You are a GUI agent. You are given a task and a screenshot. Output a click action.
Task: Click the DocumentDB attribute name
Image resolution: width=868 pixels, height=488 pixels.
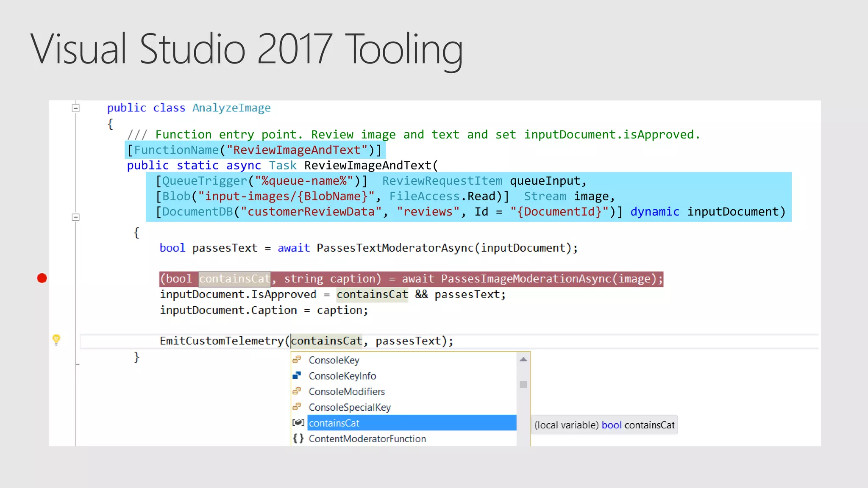(x=198, y=211)
